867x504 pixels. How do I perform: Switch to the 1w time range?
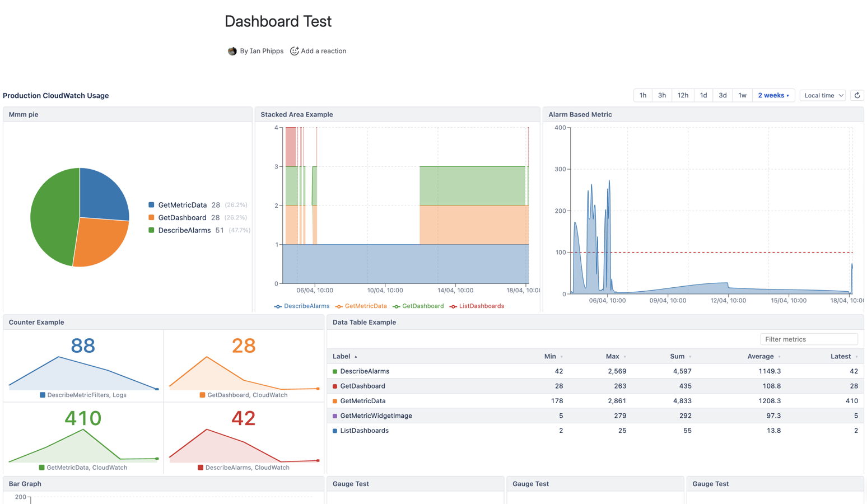[x=743, y=95]
